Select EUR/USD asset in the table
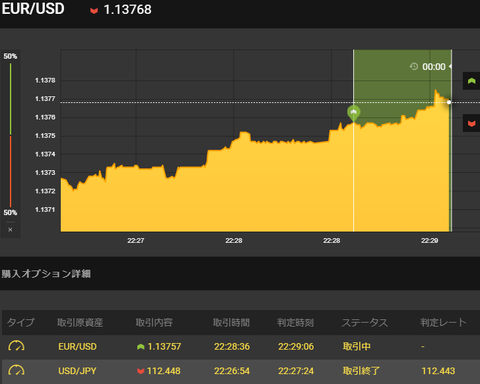The height and width of the screenshot is (384, 480). point(77,347)
